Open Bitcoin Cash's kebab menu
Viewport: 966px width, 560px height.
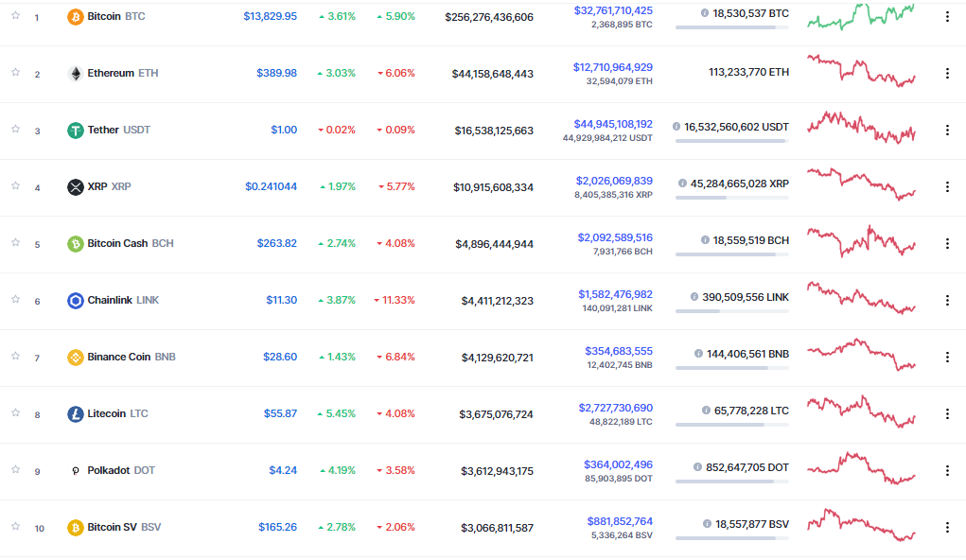click(947, 244)
